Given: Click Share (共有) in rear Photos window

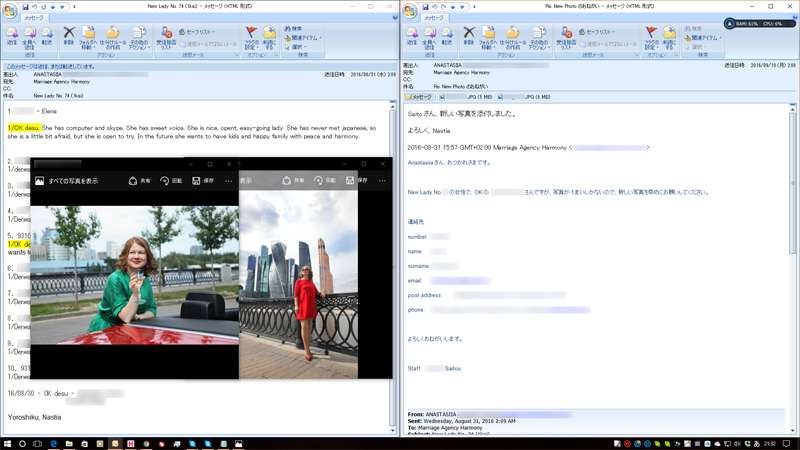Looking at the screenshot, I should (293, 181).
